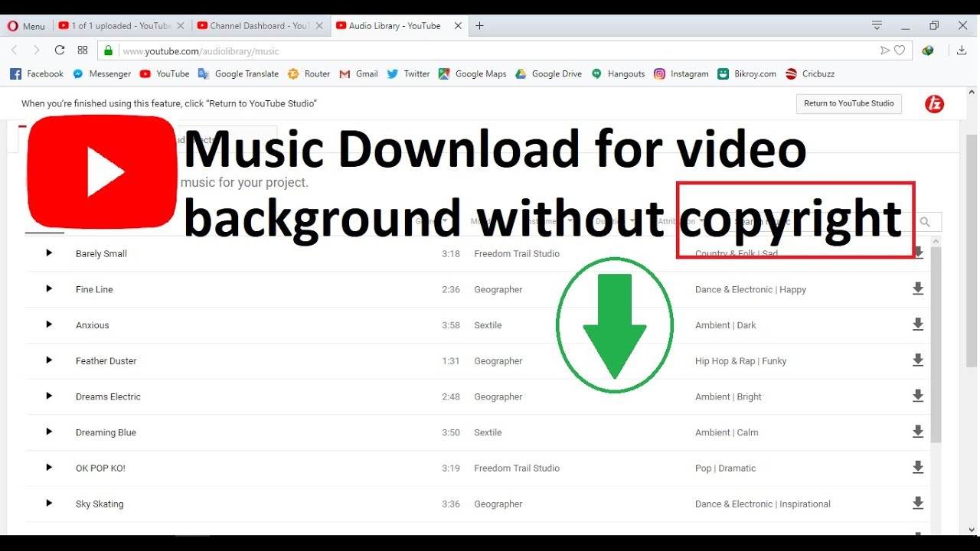
Task: Open the Opera downloads panel
Action: tap(962, 51)
